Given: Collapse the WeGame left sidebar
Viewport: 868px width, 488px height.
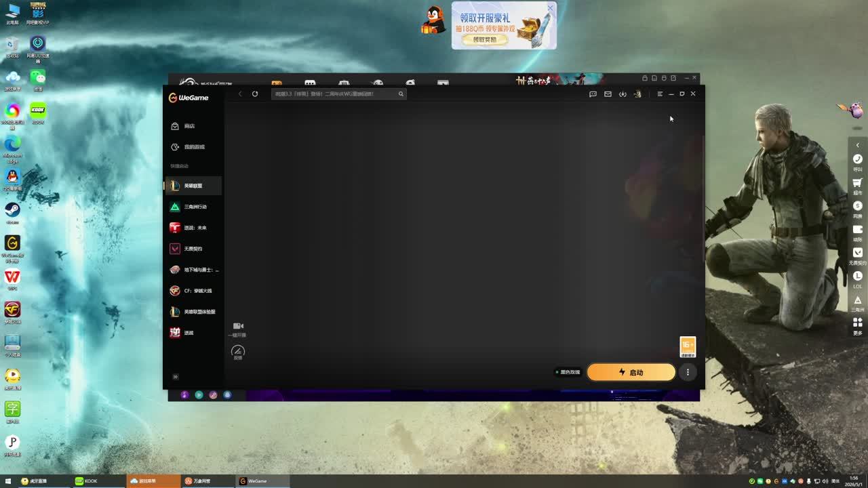Looking at the screenshot, I should click(x=175, y=377).
